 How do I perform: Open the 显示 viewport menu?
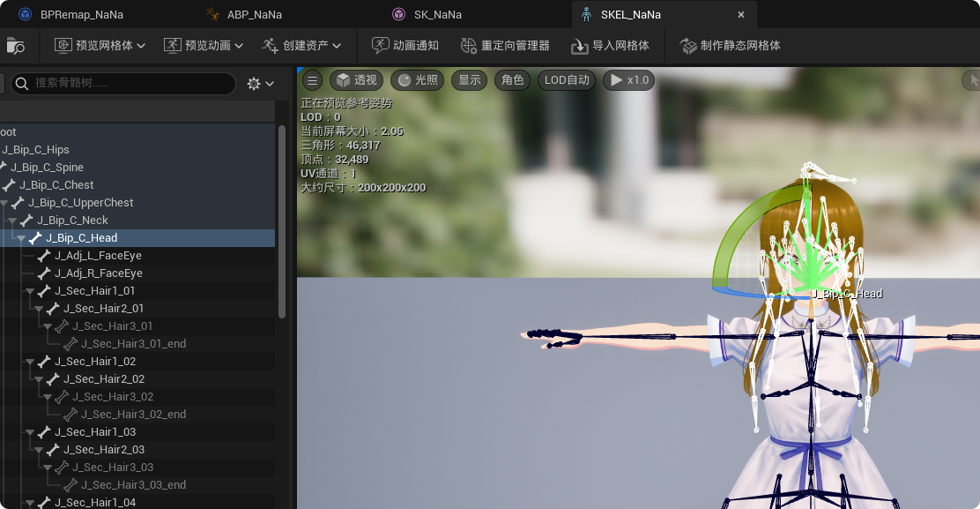(470, 80)
